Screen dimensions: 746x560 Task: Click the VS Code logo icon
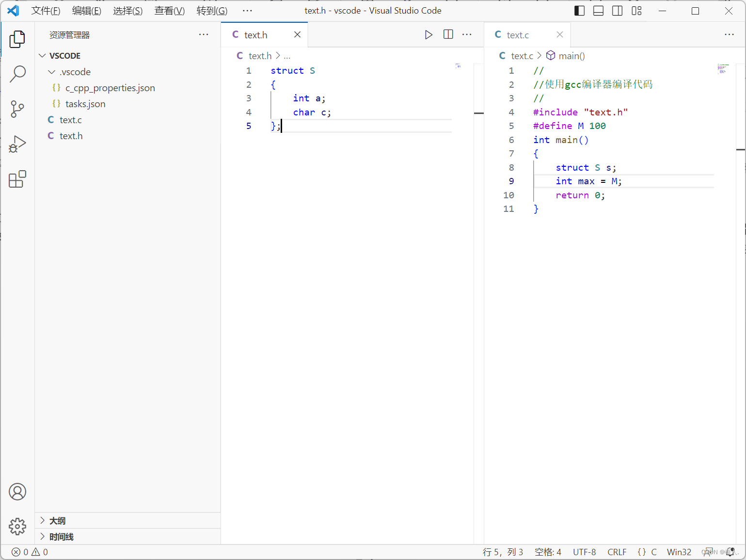(x=13, y=11)
